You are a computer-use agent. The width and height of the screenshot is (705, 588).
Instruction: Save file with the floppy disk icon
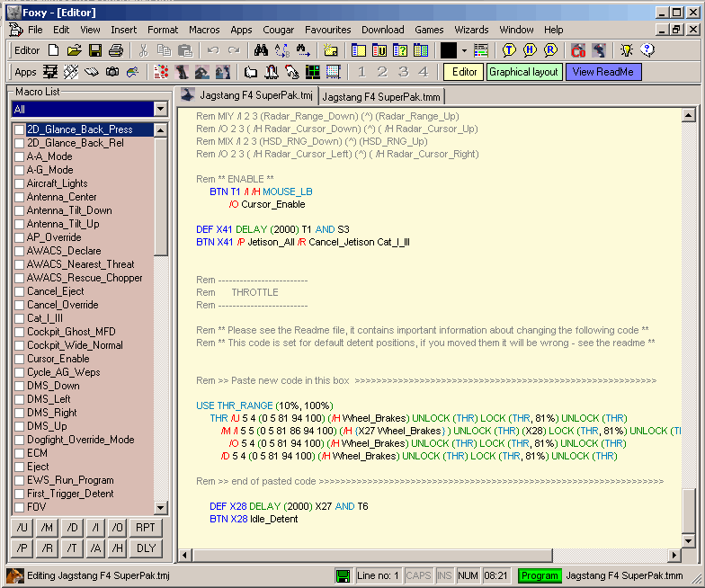tap(94, 50)
